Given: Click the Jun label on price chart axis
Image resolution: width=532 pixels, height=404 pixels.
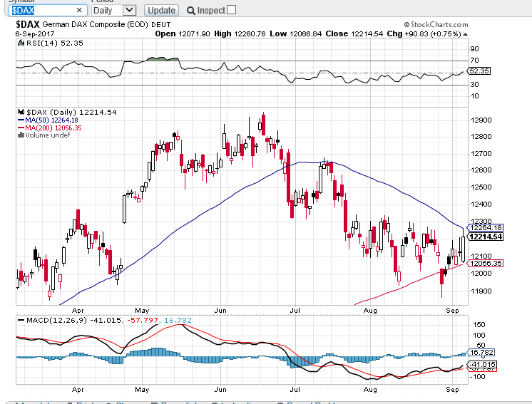Looking at the screenshot, I should click(x=220, y=311).
